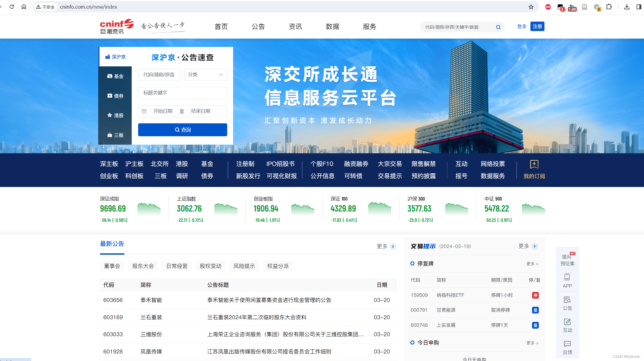
Task: Toggle the browser side panel icon
Action: [x=639, y=7]
